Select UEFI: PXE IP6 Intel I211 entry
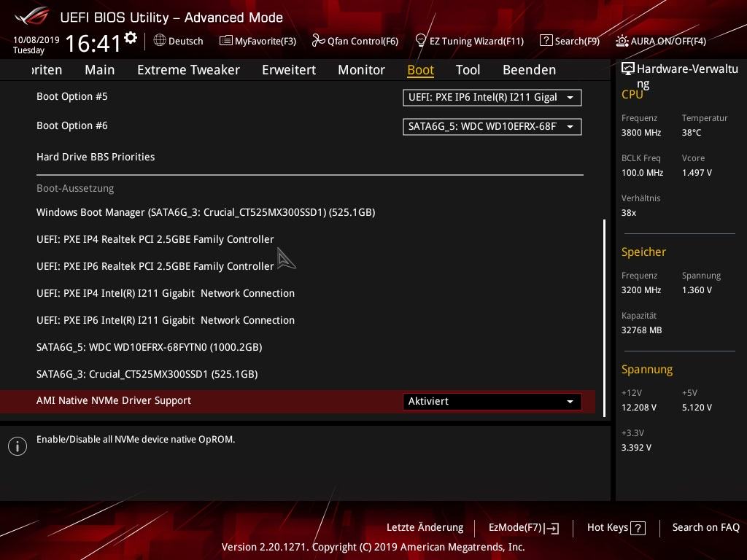The image size is (747, 560). coord(166,320)
